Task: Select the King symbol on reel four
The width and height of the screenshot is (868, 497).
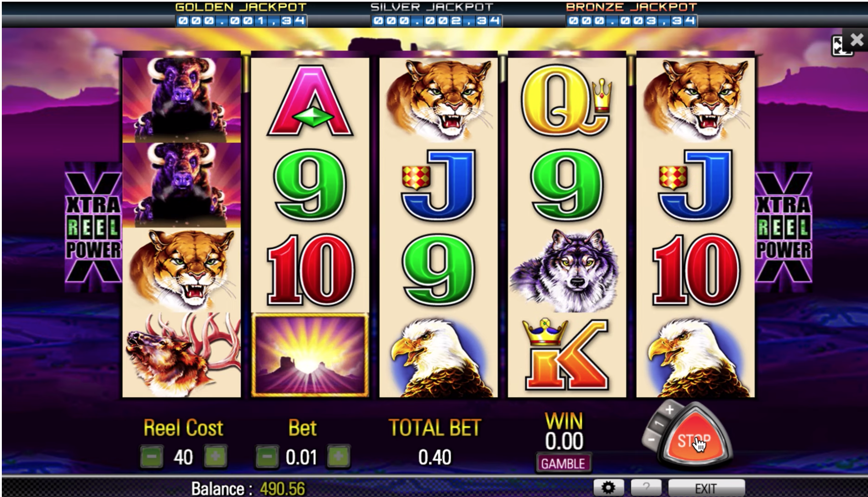Action: [x=566, y=355]
